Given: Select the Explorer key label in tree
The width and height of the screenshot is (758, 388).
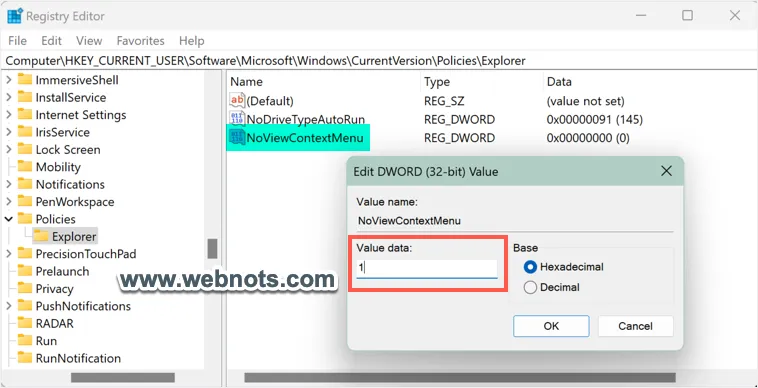Looking at the screenshot, I should tap(74, 237).
